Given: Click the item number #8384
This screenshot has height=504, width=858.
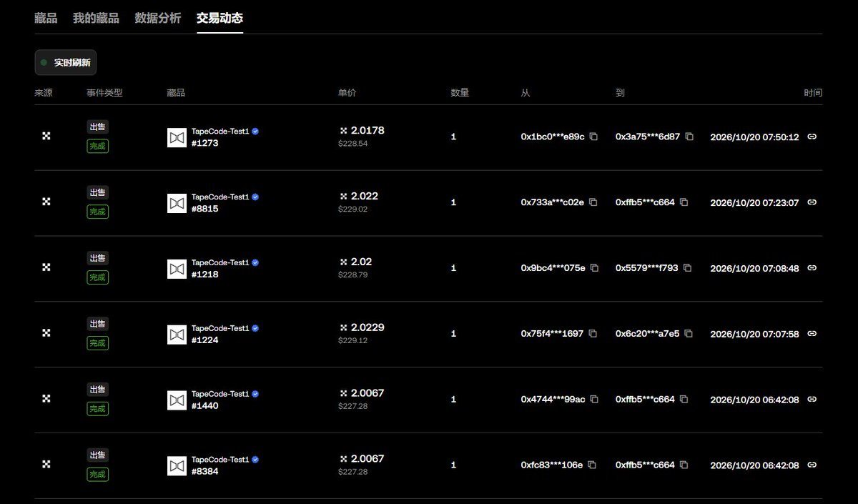Looking at the screenshot, I should click(x=205, y=472).
